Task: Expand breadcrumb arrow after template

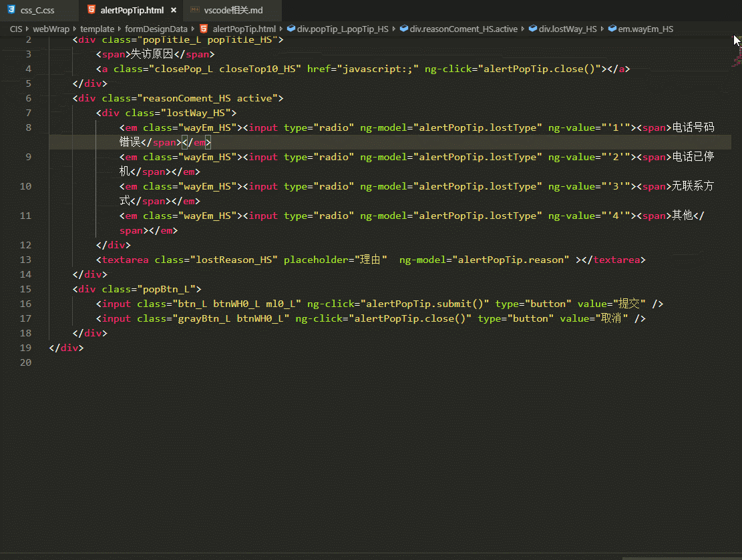Action: 120,29
